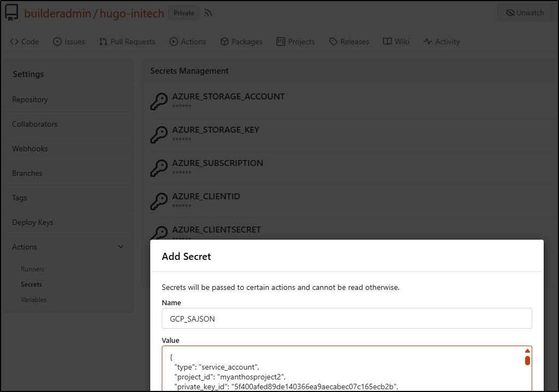The height and width of the screenshot is (392, 559).
Task: Click the builderadmin owner link
Action: (57, 13)
